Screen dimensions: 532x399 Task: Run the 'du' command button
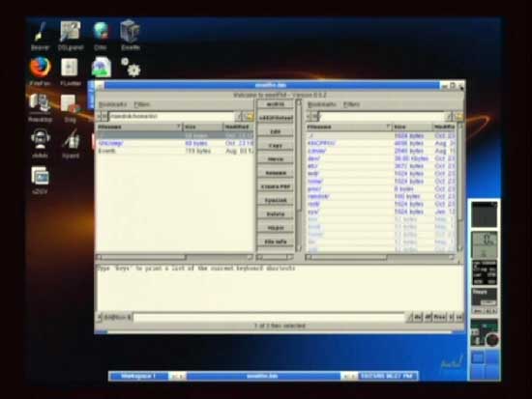pyautogui.click(x=418, y=317)
